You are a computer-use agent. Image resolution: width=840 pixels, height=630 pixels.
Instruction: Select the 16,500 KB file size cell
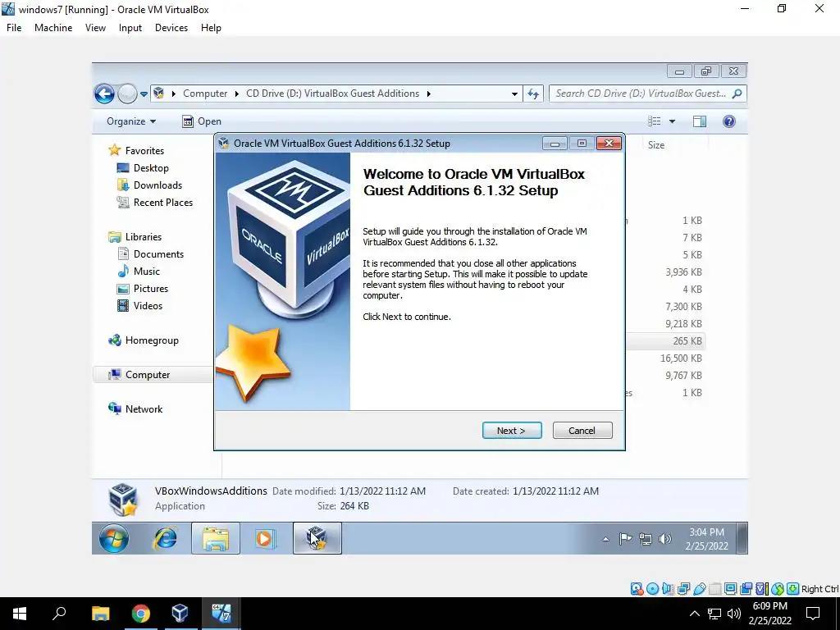click(681, 358)
